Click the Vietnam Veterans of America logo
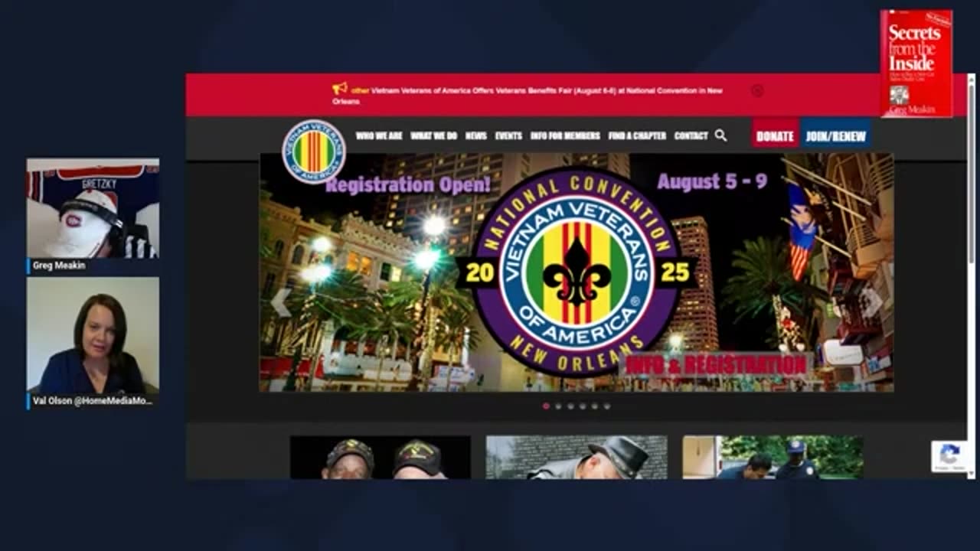980x551 pixels. coord(313,152)
